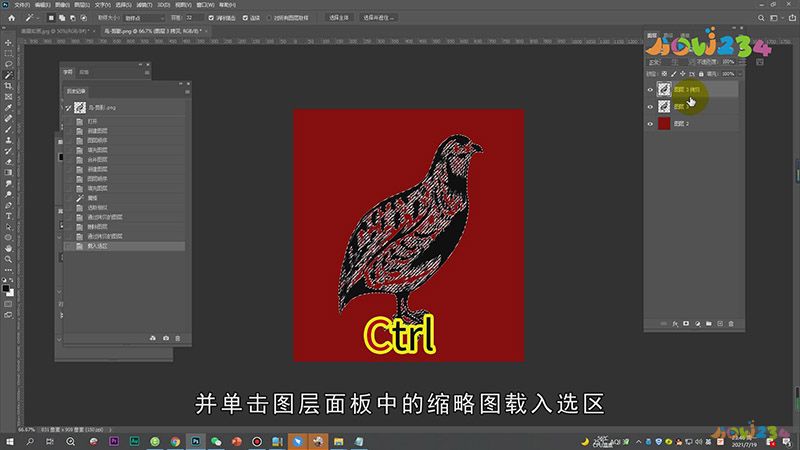800x450 pixels.
Task: Select the 载入选区 history state
Action: click(x=124, y=246)
